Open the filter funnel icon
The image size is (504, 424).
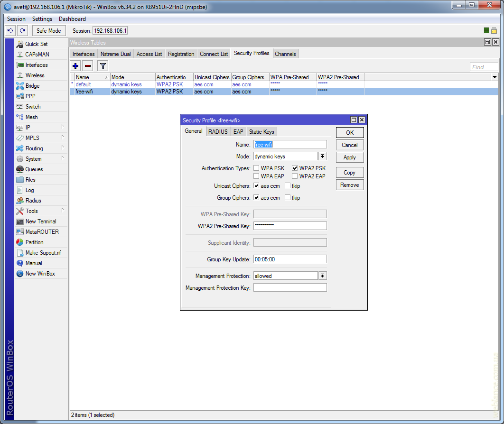coord(103,66)
